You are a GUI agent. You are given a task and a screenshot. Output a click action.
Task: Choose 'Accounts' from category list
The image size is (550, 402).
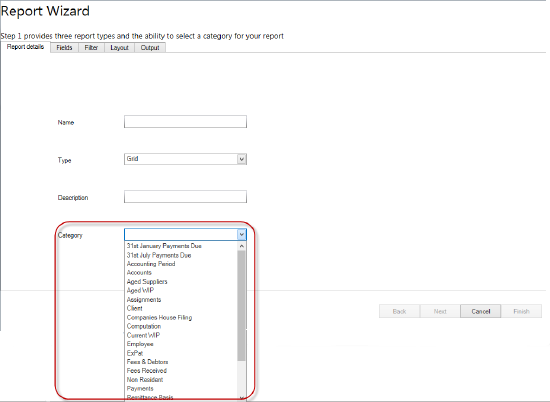[x=181, y=273]
